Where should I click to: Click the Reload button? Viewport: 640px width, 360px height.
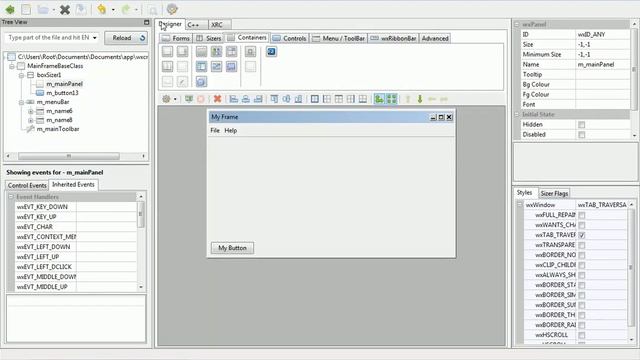(126, 38)
